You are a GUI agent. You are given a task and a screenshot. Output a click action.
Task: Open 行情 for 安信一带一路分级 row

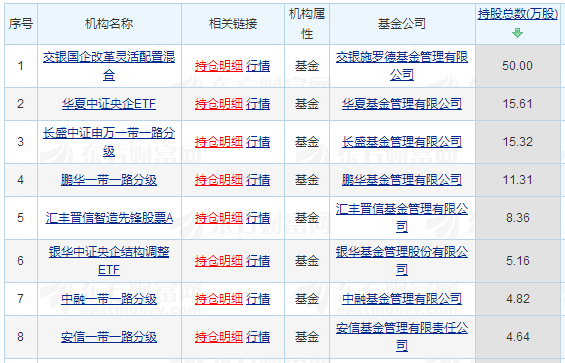tap(258, 337)
